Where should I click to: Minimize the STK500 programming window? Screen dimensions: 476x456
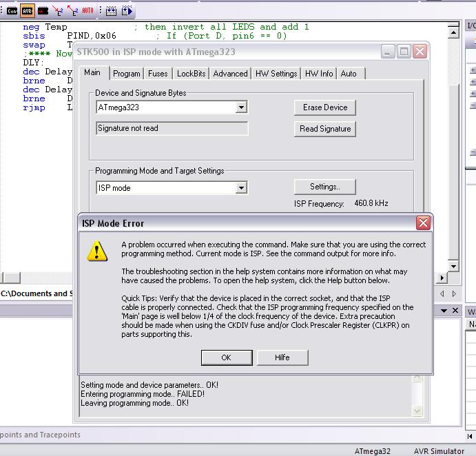(x=388, y=52)
